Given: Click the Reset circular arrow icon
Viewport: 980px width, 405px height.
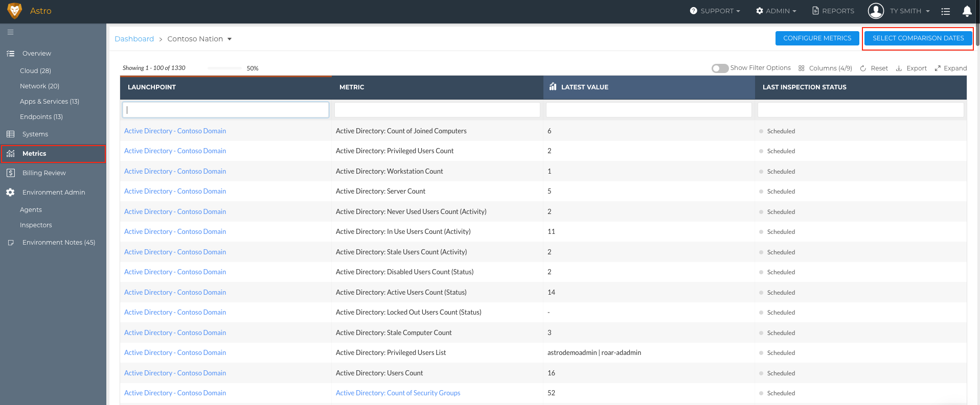Looking at the screenshot, I should tap(863, 68).
